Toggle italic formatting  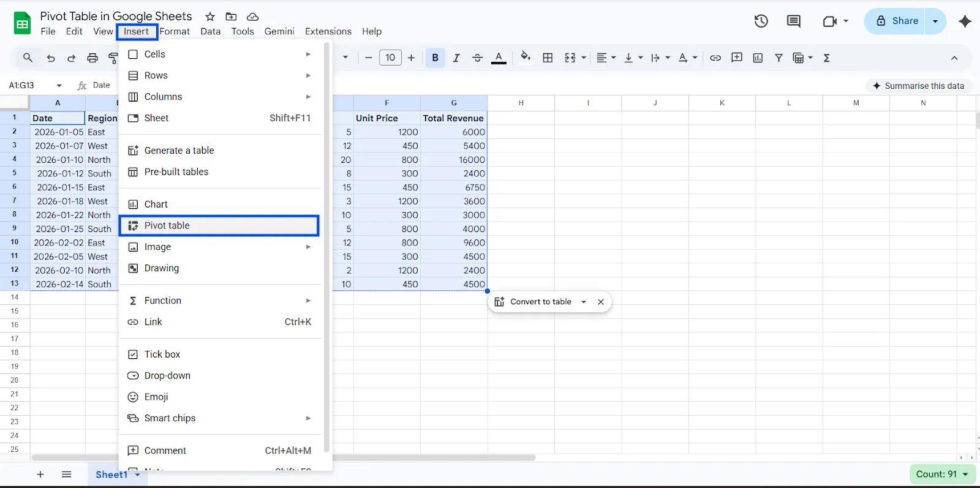click(x=456, y=58)
